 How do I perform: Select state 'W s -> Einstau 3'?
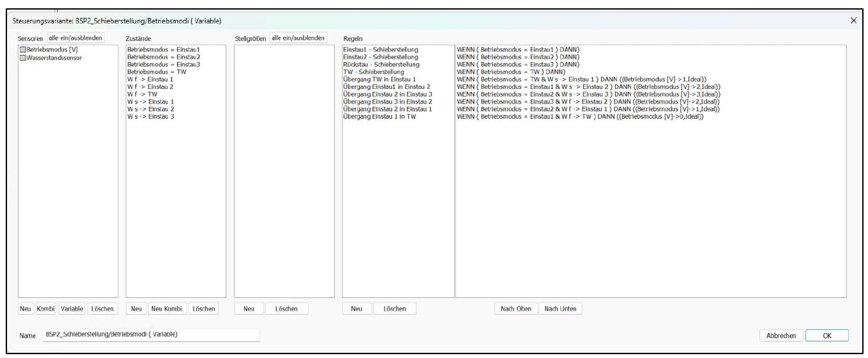pyautogui.click(x=151, y=117)
